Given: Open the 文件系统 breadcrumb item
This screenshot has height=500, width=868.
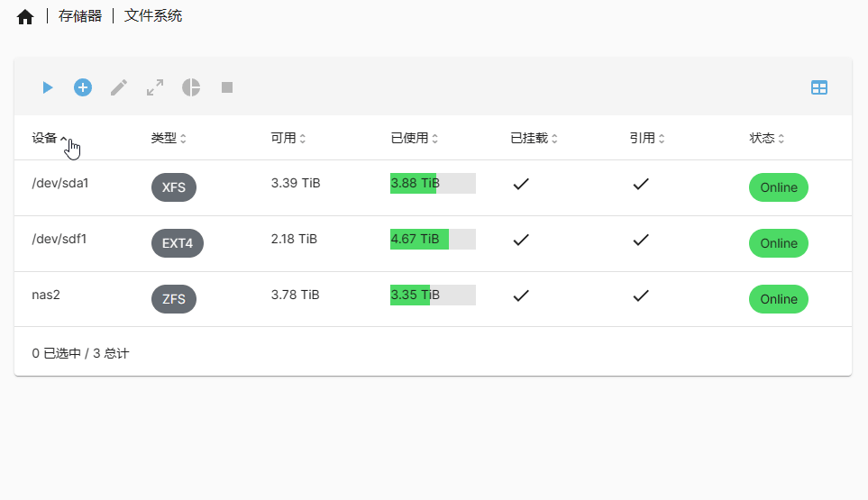Looking at the screenshot, I should click(x=153, y=16).
